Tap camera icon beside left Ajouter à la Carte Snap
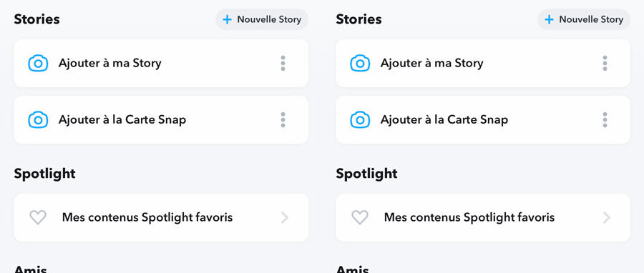644x273 pixels. click(x=38, y=119)
